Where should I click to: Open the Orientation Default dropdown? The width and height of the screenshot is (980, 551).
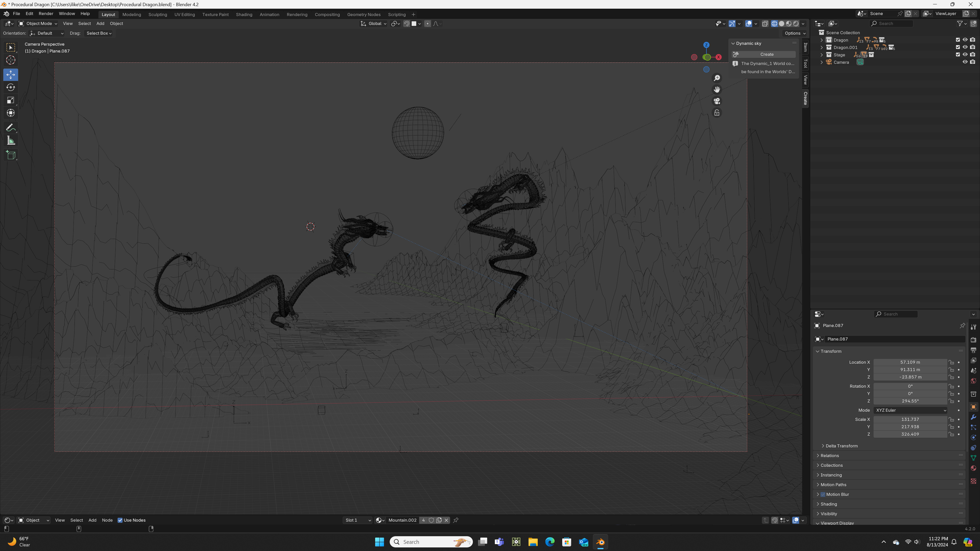(x=47, y=33)
